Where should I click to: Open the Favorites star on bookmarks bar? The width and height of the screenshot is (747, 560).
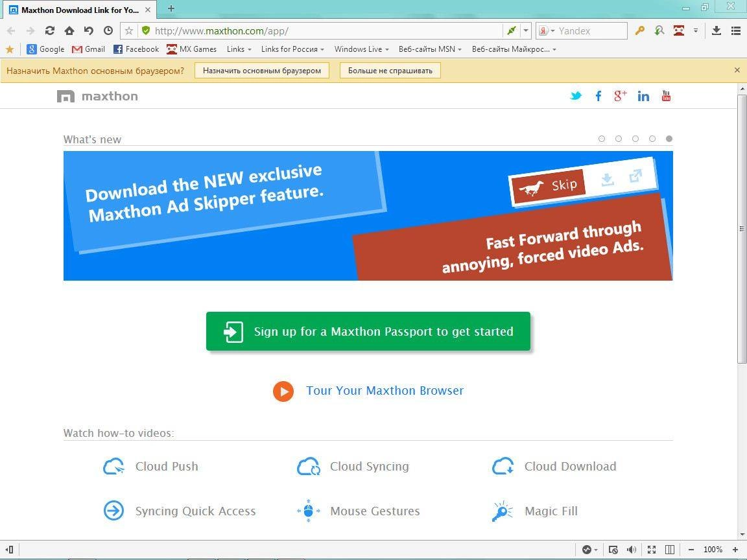coord(10,49)
